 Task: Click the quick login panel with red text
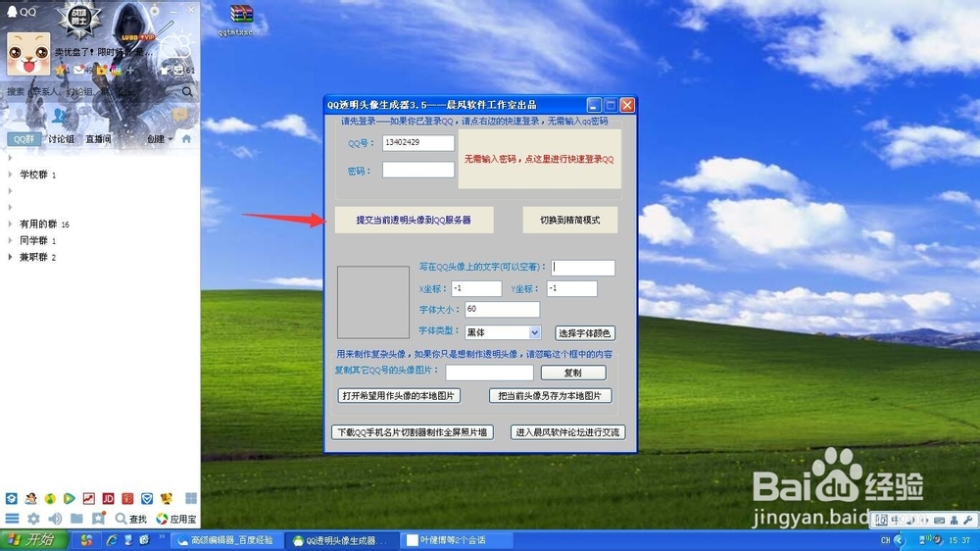[x=539, y=159]
